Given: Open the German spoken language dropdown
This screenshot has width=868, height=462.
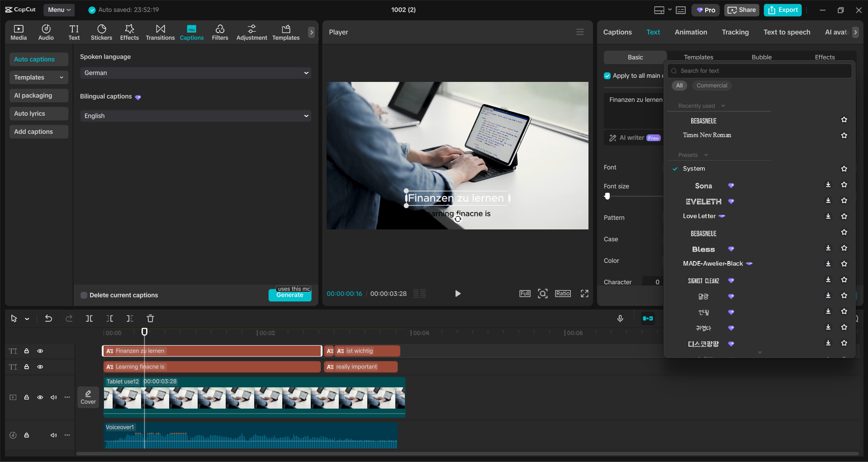Looking at the screenshot, I should pyautogui.click(x=195, y=73).
